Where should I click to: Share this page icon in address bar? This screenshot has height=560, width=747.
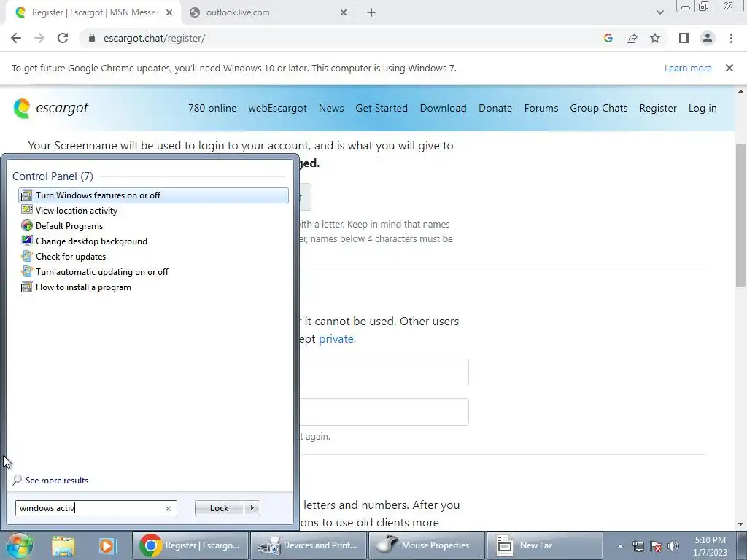(632, 38)
